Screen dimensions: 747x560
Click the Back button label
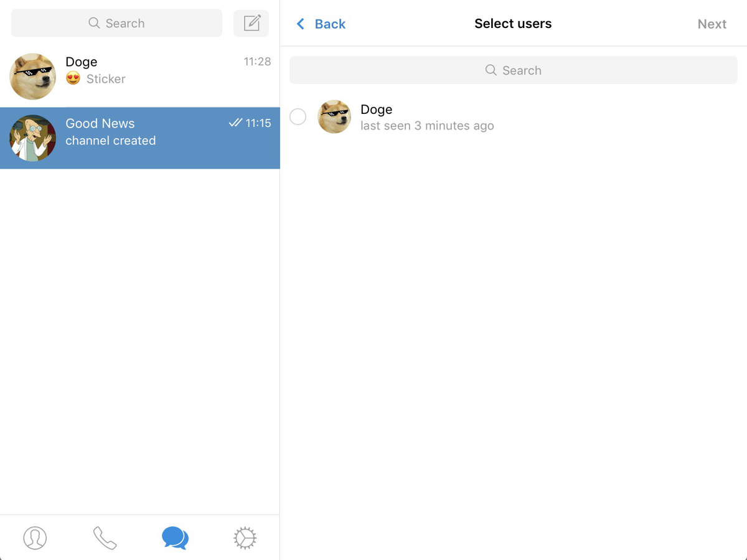pos(330,24)
